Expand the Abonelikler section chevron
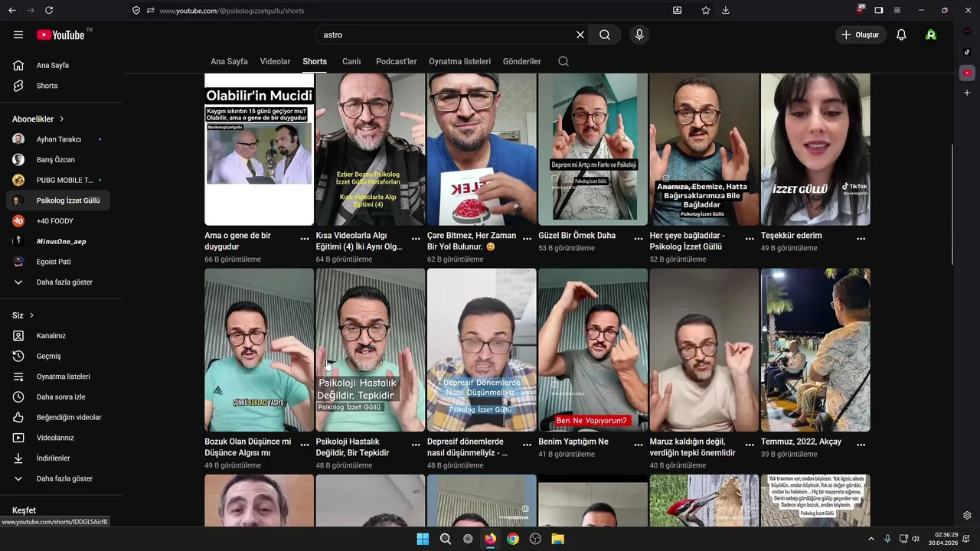 point(62,119)
